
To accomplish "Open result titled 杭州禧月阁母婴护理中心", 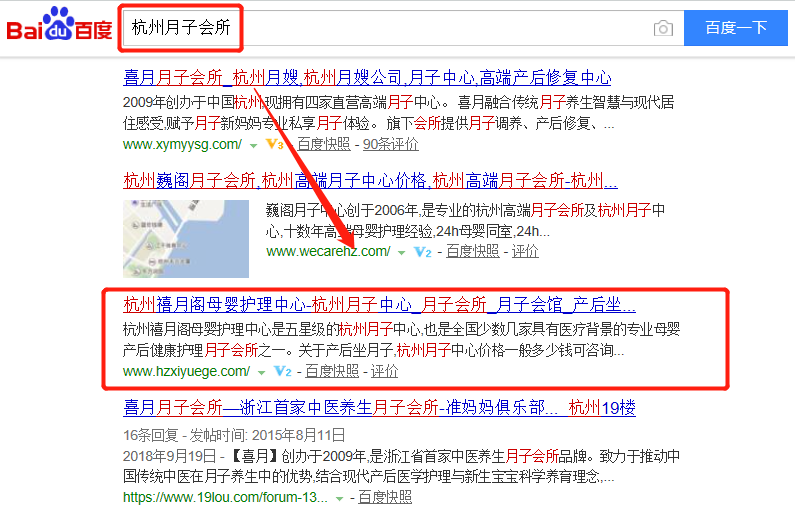I will coord(379,305).
